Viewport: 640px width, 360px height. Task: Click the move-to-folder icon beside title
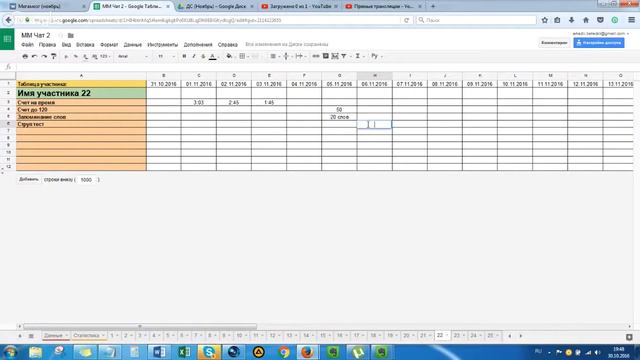click(71, 36)
